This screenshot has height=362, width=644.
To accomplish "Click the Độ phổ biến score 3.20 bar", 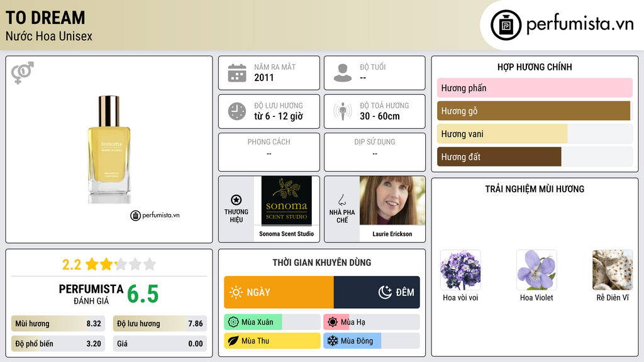I will point(58,344).
